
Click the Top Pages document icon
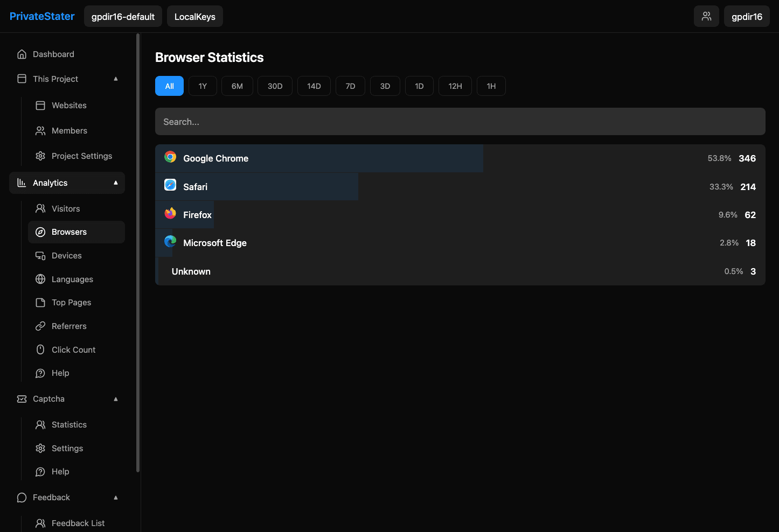40,303
